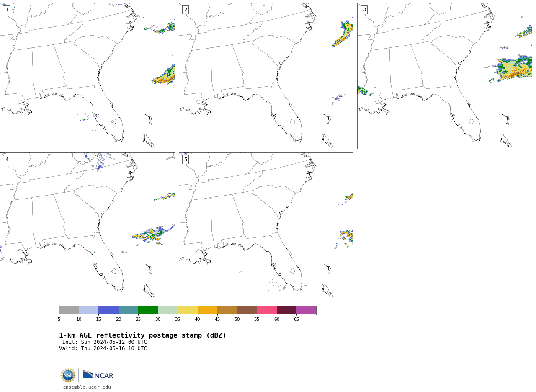
Task: Click the light lavender 10-15 dBZ swatch
Action: pos(88,310)
